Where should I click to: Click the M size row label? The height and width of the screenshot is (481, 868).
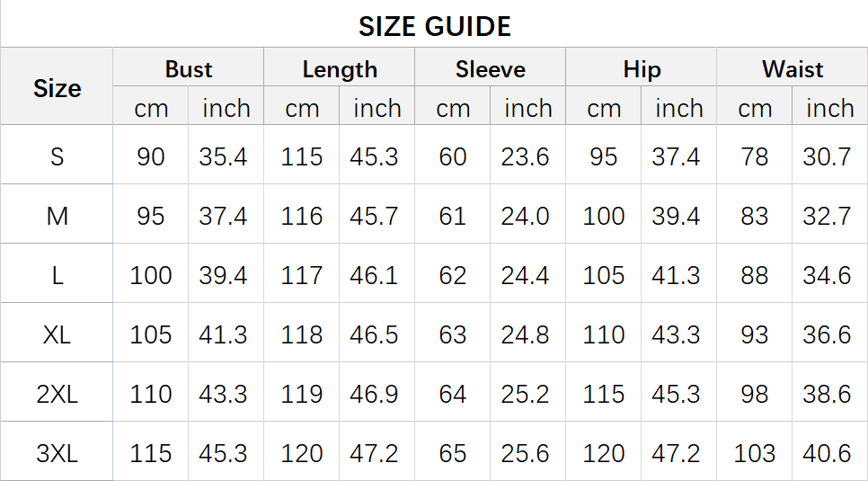coord(57,216)
